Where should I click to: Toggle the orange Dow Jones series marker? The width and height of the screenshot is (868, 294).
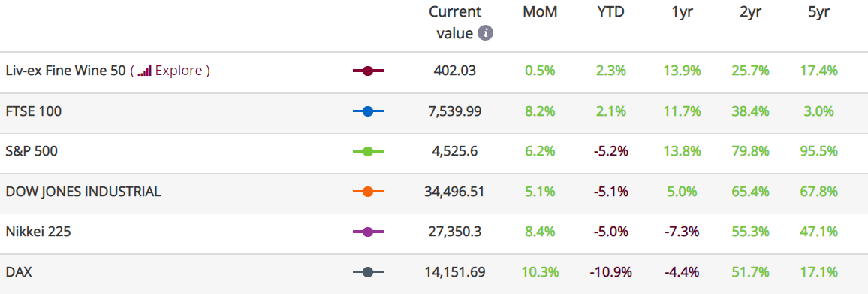pyautogui.click(x=368, y=192)
